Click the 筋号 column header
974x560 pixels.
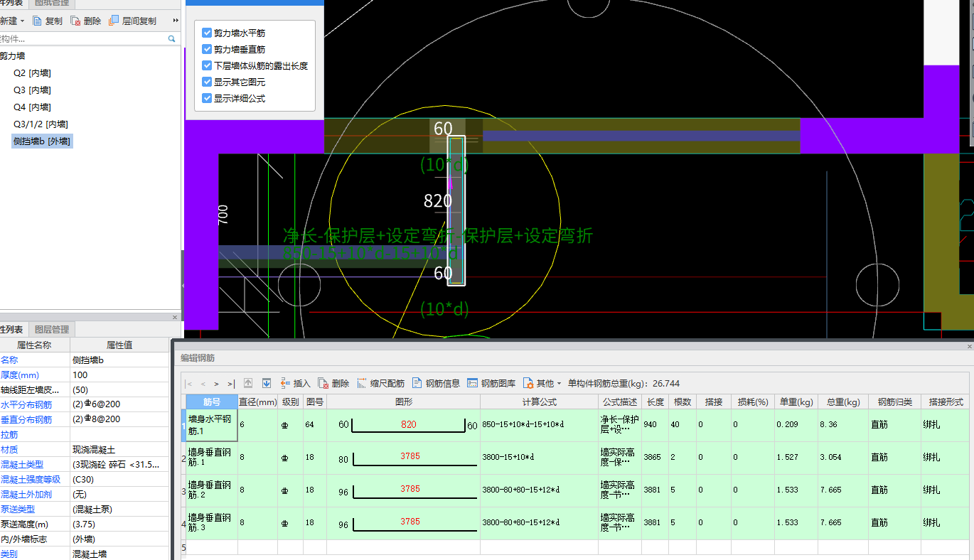(x=212, y=402)
